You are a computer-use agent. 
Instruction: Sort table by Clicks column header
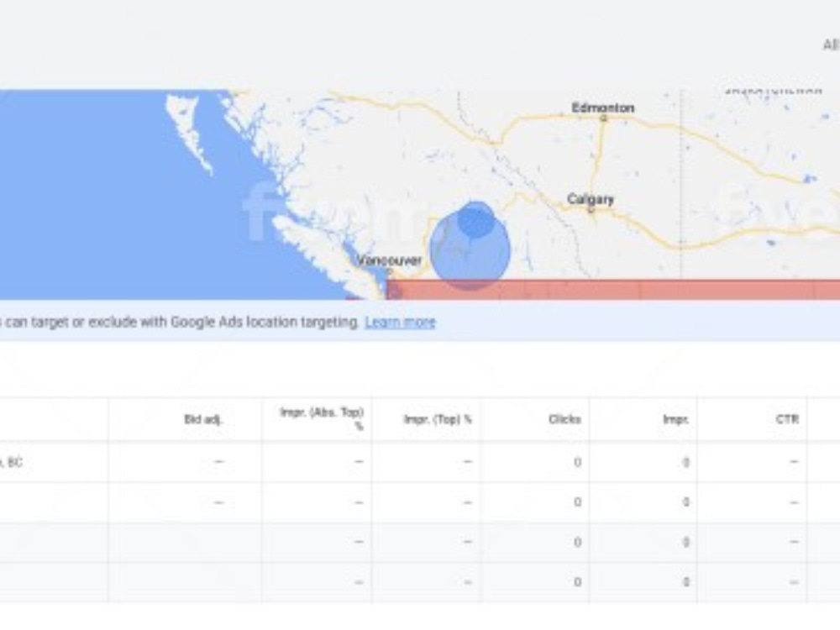(x=564, y=419)
